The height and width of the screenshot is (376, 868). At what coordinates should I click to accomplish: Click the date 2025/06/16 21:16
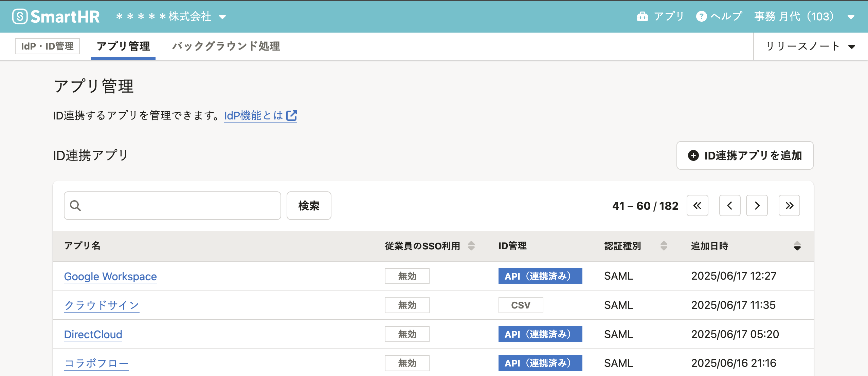734,363
